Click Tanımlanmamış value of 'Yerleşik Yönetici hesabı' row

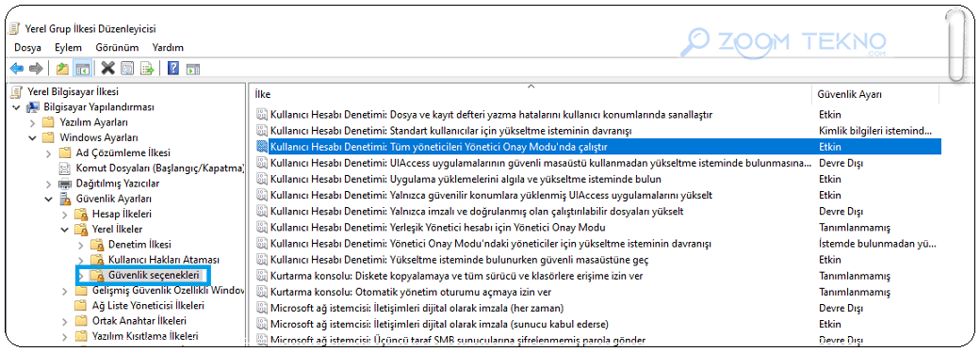(x=855, y=227)
